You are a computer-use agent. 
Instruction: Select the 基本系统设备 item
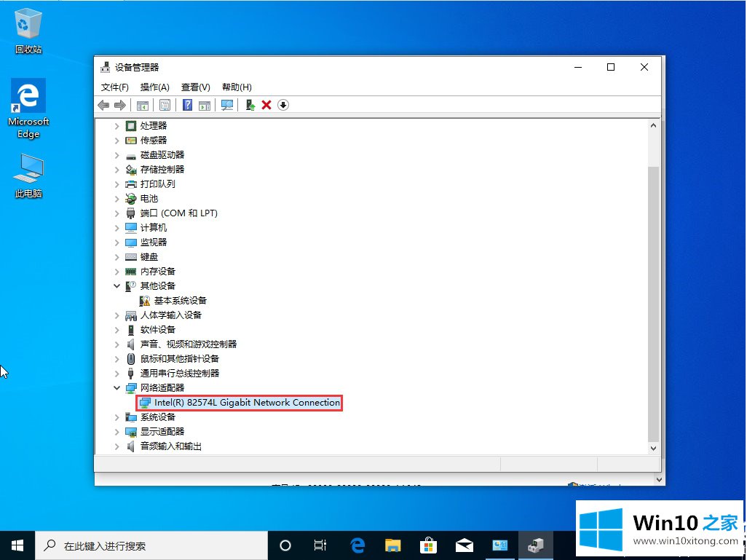[180, 301]
